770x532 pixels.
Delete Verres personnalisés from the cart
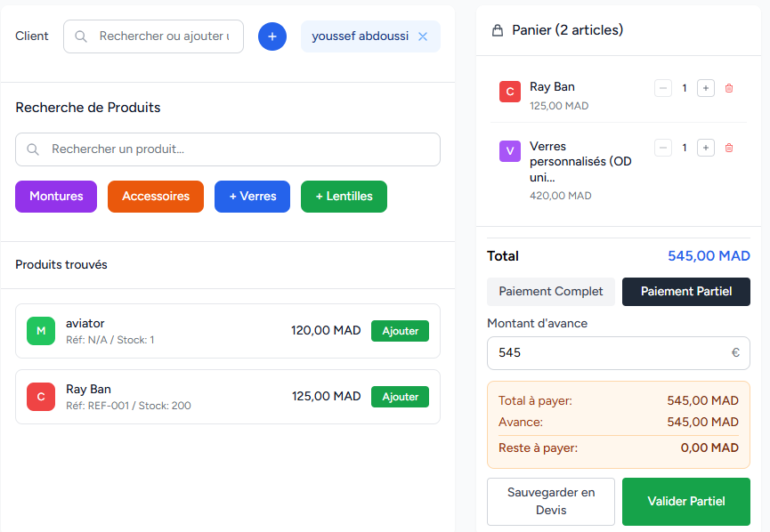[729, 148]
